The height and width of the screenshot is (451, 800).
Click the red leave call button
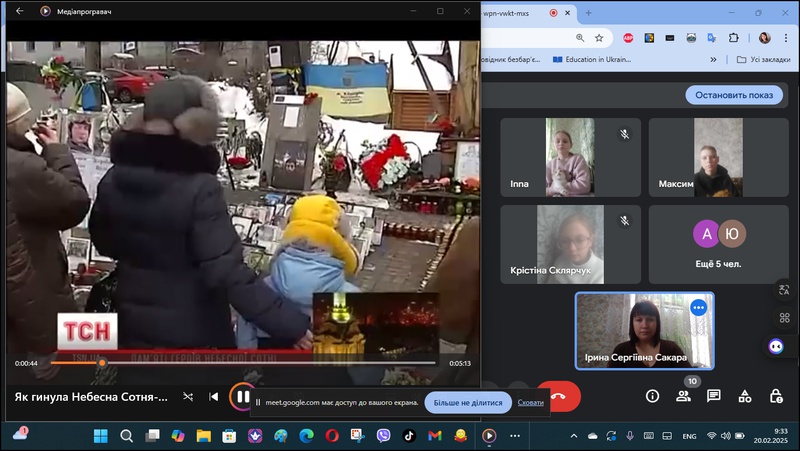(x=558, y=396)
